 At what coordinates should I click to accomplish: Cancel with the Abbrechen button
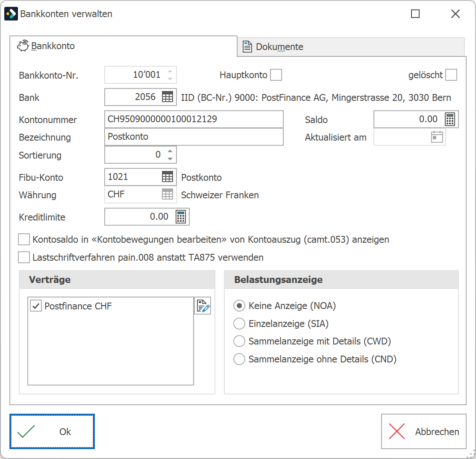tap(424, 431)
